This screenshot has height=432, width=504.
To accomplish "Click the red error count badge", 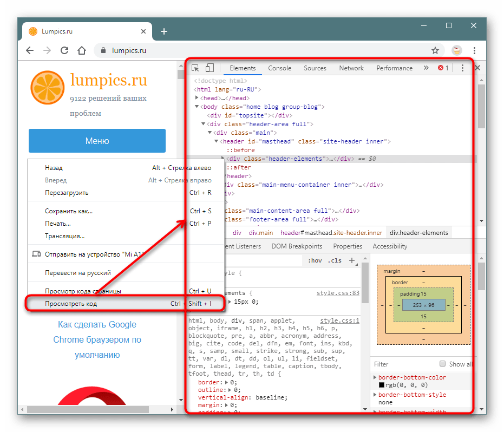I will tap(443, 68).
